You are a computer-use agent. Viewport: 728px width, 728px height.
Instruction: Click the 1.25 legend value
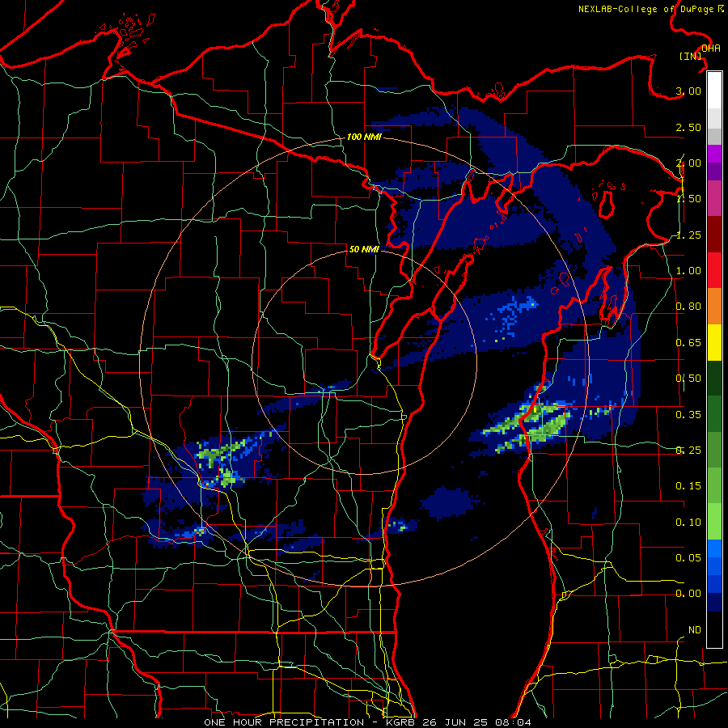[688, 235]
